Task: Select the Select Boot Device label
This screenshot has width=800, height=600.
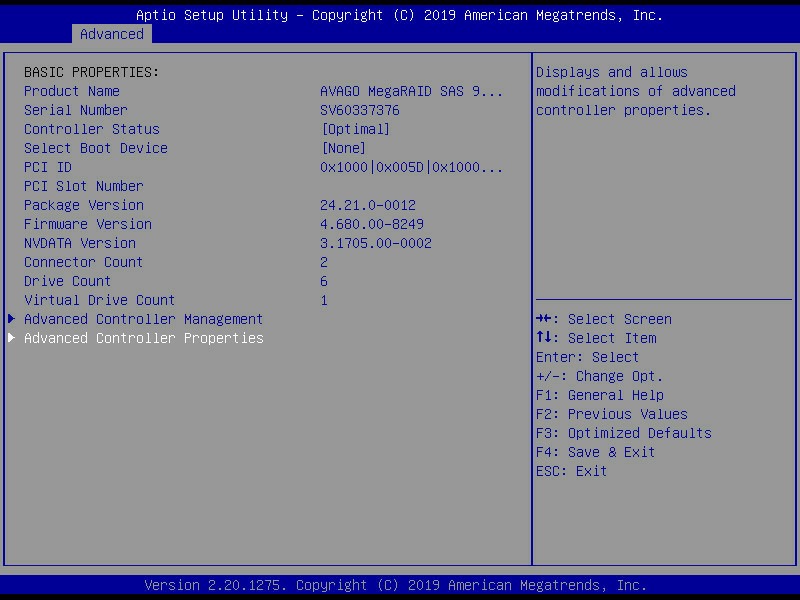Action: (96, 148)
